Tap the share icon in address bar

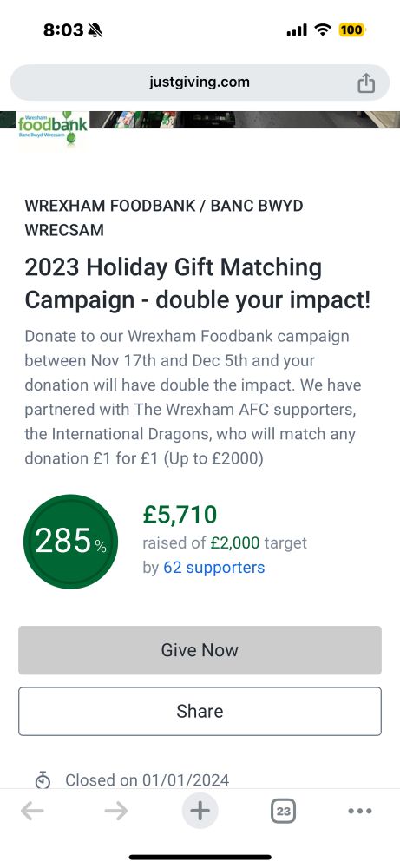[x=365, y=83]
